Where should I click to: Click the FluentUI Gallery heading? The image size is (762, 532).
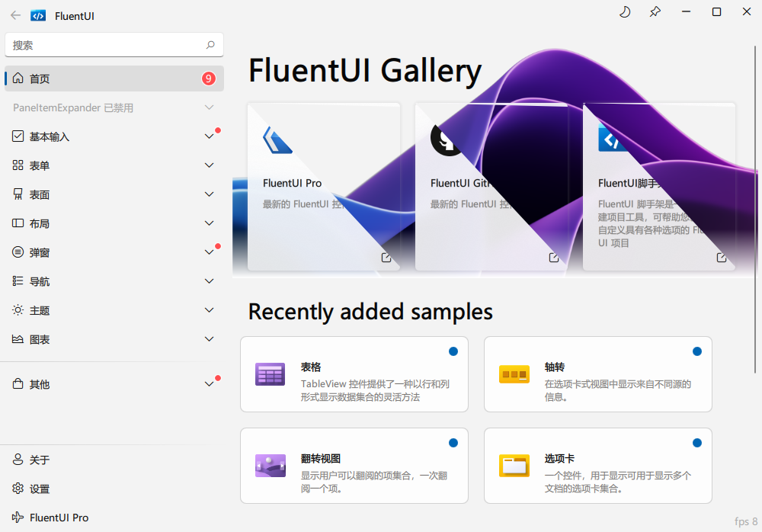tap(365, 71)
